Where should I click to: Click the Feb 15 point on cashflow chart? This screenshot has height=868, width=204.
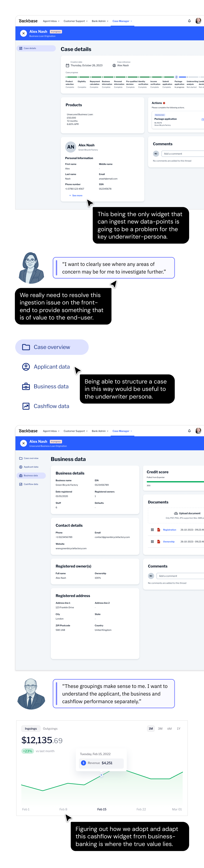coord(101,775)
